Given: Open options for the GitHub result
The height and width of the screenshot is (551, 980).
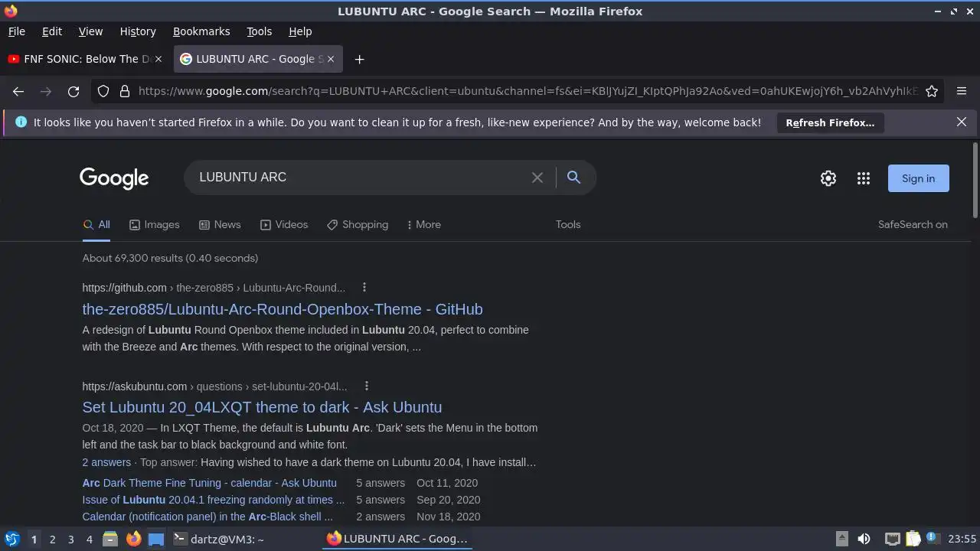Looking at the screenshot, I should pos(364,287).
